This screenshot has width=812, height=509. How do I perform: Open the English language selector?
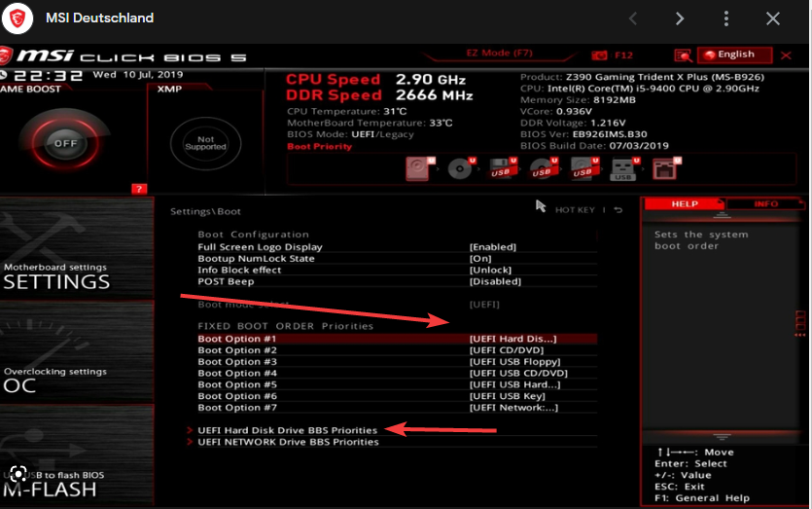point(735,55)
